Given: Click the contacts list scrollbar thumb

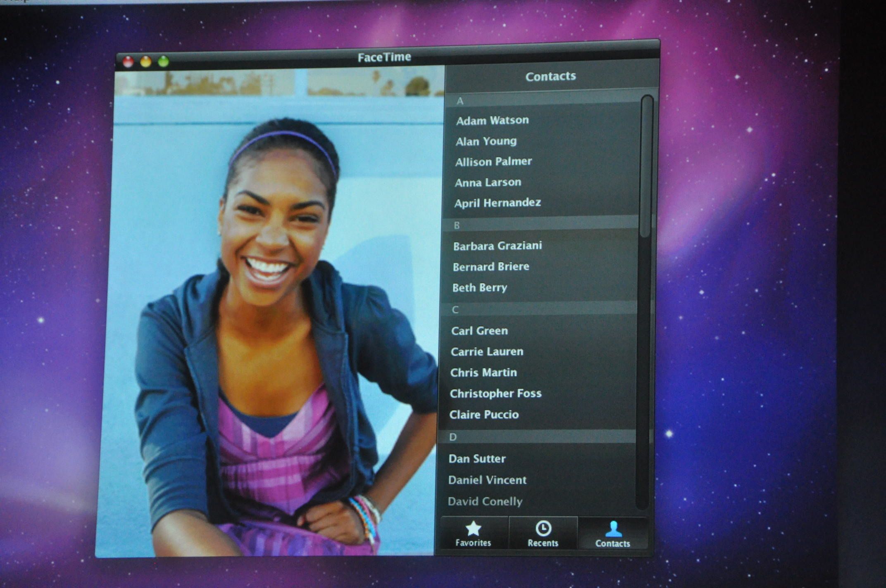Looking at the screenshot, I should 646,166.
